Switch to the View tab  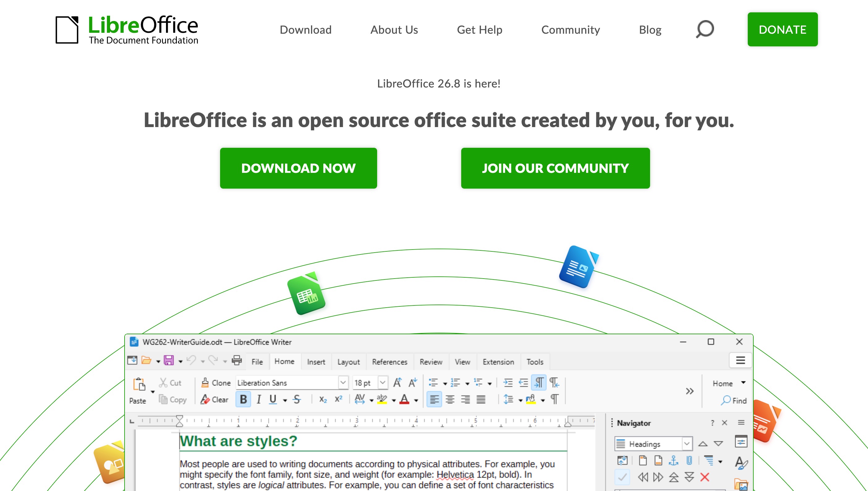click(x=462, y=362)
